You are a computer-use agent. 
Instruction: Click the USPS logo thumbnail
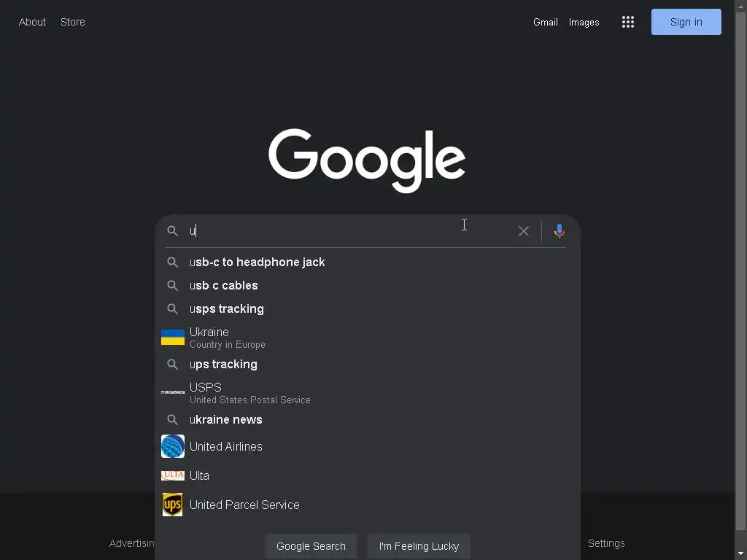coord(172,392)
